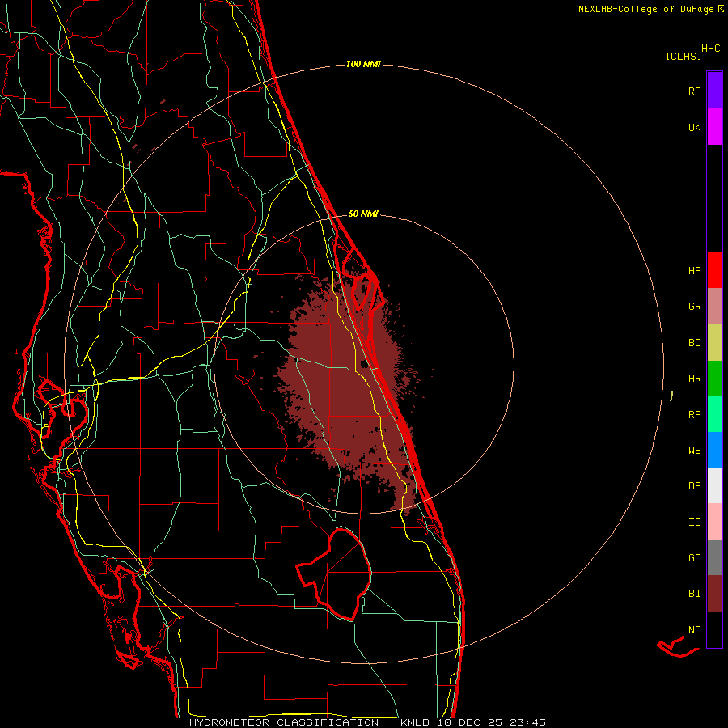728x728 pixels.
Task: Pick the dark green HR legend swatch
Action: [714, 378]
